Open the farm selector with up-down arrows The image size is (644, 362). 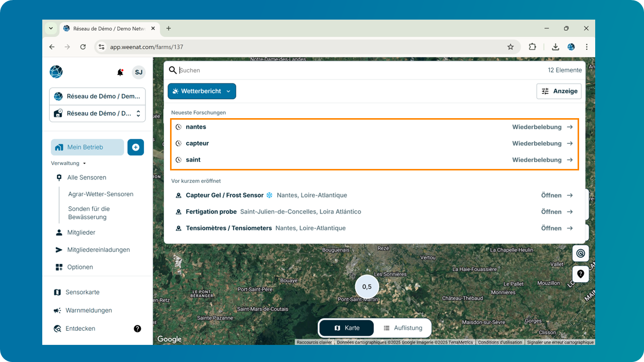[98, 113]
